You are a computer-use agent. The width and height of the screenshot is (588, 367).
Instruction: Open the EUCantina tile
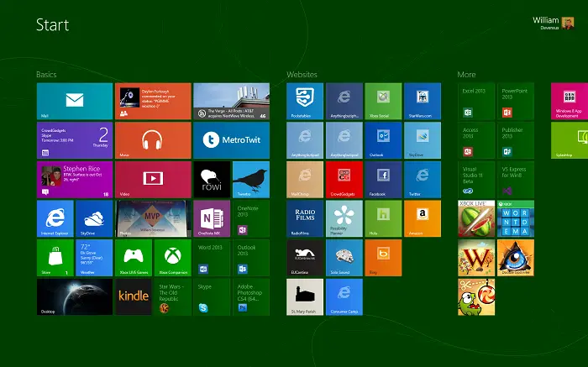tap(305, 258)
